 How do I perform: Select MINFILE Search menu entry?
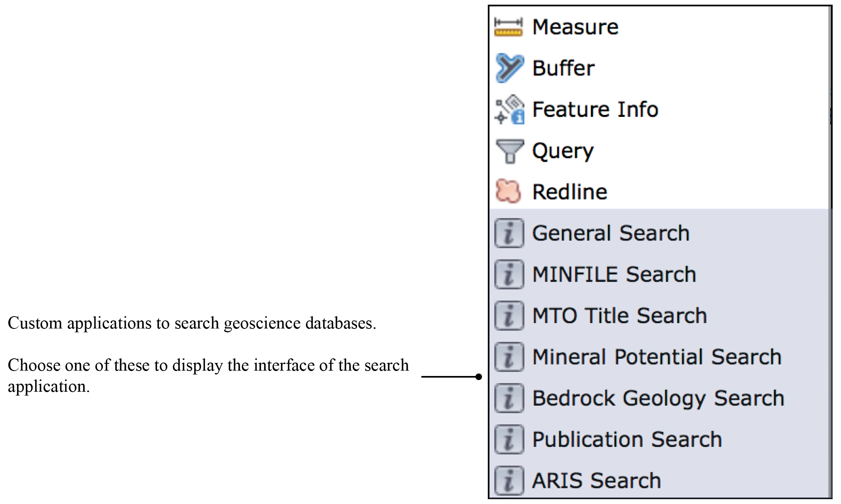pyautogui.click(x=614, y=274)
